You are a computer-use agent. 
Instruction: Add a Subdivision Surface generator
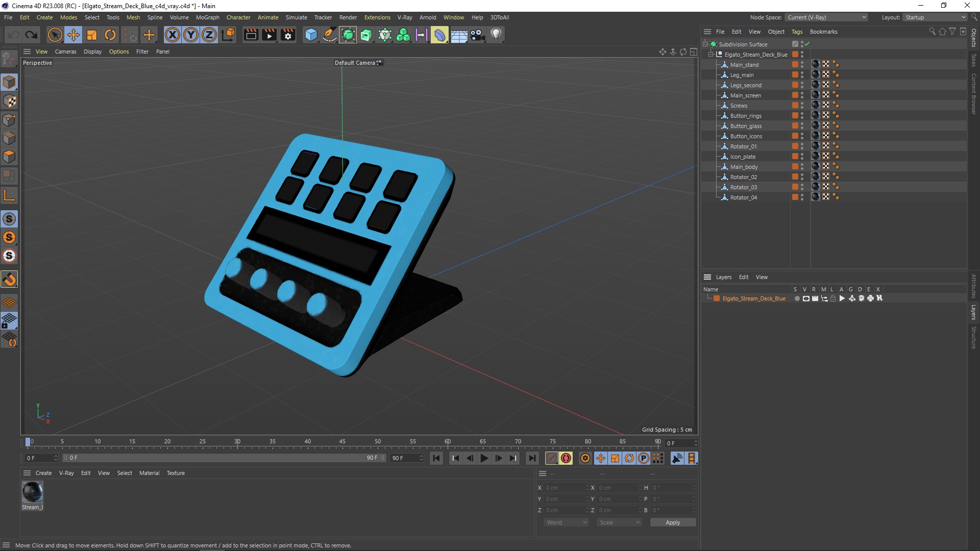pyautogui.click(x=348, y=35)
